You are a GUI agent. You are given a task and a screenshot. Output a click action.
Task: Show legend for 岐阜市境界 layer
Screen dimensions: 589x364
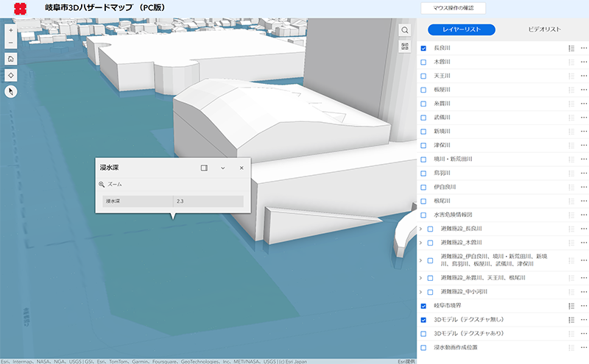(x=571, y=306)
